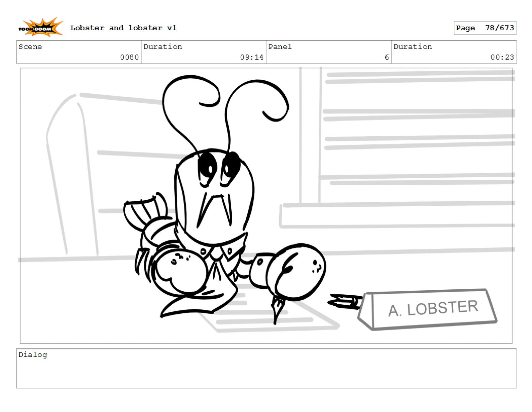Image resolution: width=532 pixels, height=412 pixels.
Task: Click the Toon Boom logo
Action: point(40,28)
